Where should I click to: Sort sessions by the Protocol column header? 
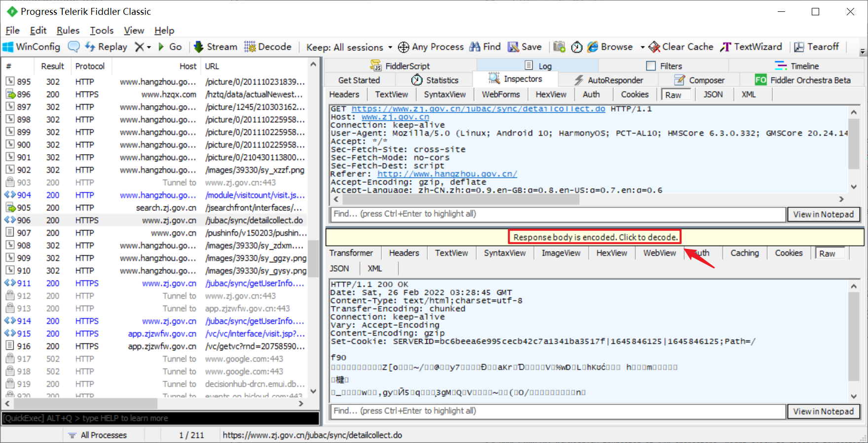point(90,66)
